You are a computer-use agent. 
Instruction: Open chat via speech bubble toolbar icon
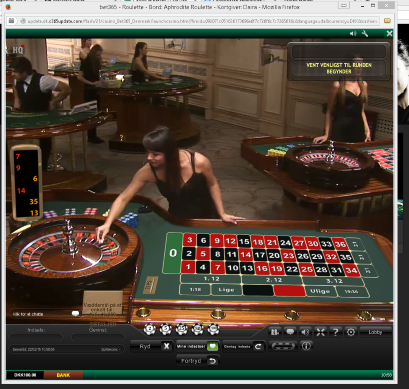click(x=290, y=332)
